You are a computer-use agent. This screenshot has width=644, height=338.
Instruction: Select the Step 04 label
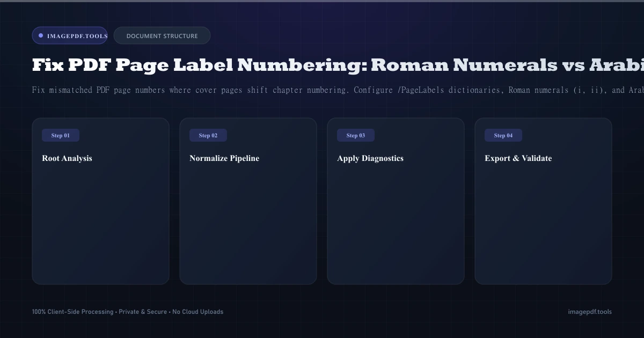[503, 135]
